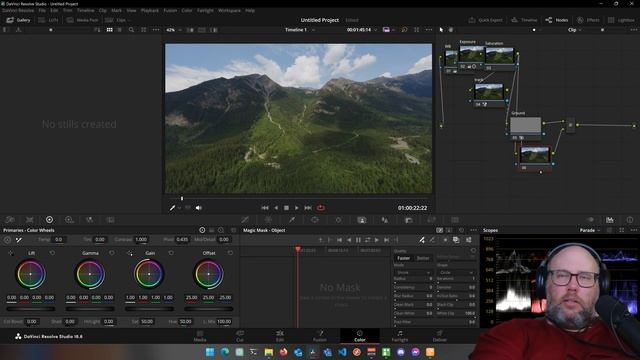Toggle the Timeline panel button
The image size is (640, 360).
(x=524, y=20)
